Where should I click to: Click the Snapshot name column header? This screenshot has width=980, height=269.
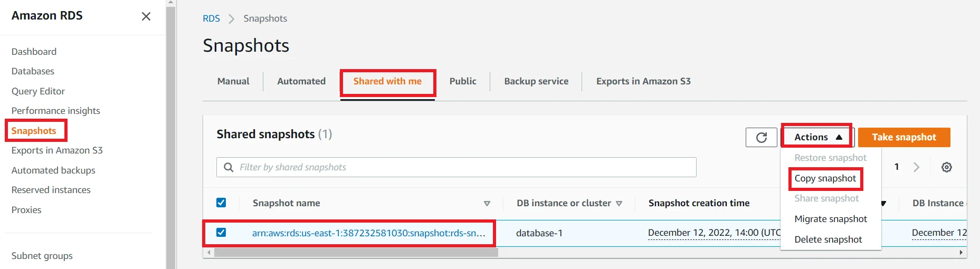[286, 203]
